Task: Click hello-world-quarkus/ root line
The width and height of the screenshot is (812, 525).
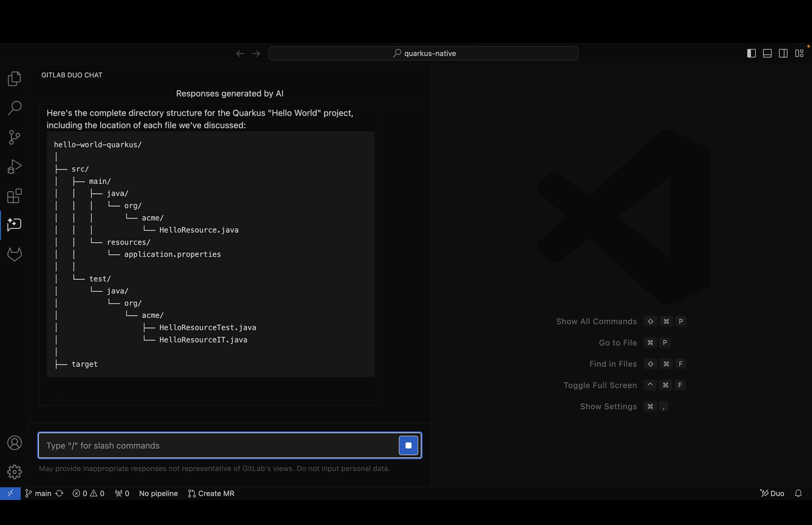Action: [x=98, y=144]
